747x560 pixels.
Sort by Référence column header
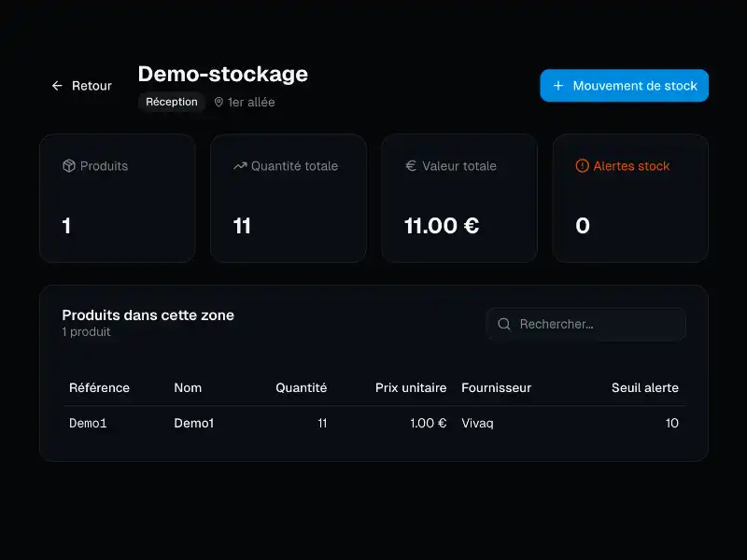(x=99, y=387)
